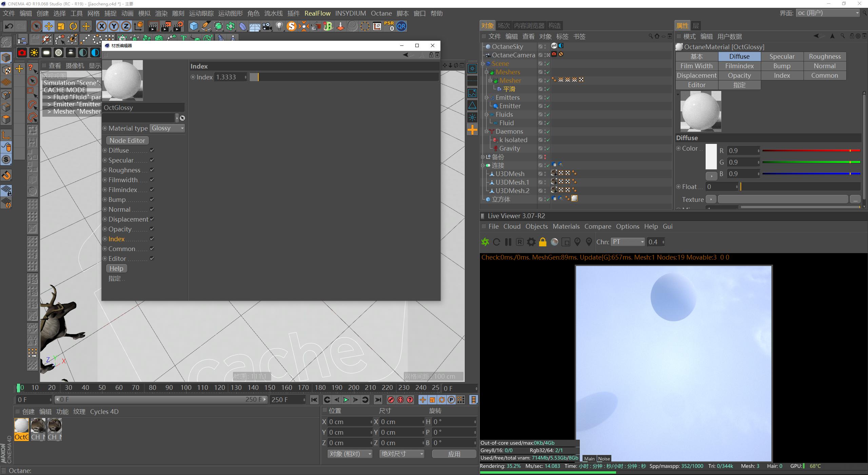Click the Live Viewer lock icon
This screenshot has width=868, height=475.
(x=542, y=242)
